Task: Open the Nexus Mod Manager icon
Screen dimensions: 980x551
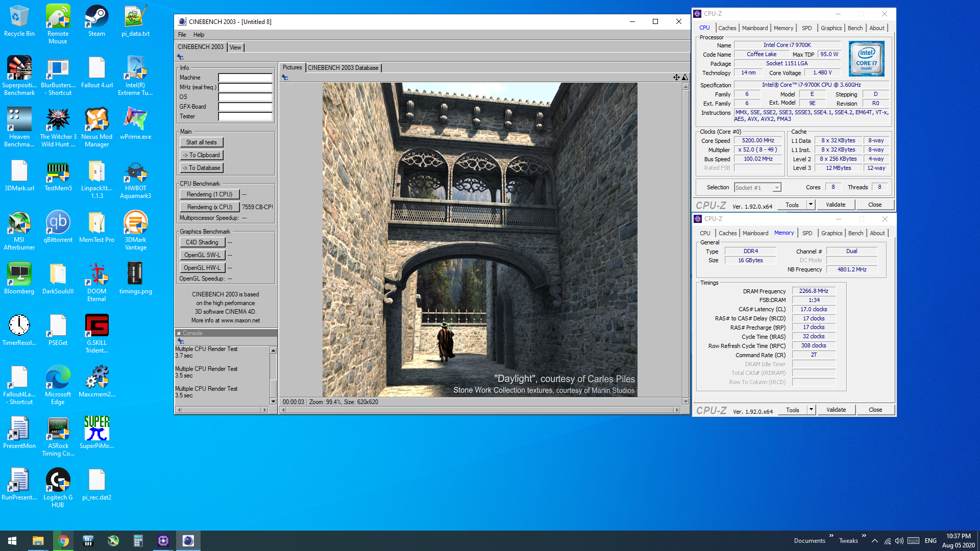Action: (96, 128)
